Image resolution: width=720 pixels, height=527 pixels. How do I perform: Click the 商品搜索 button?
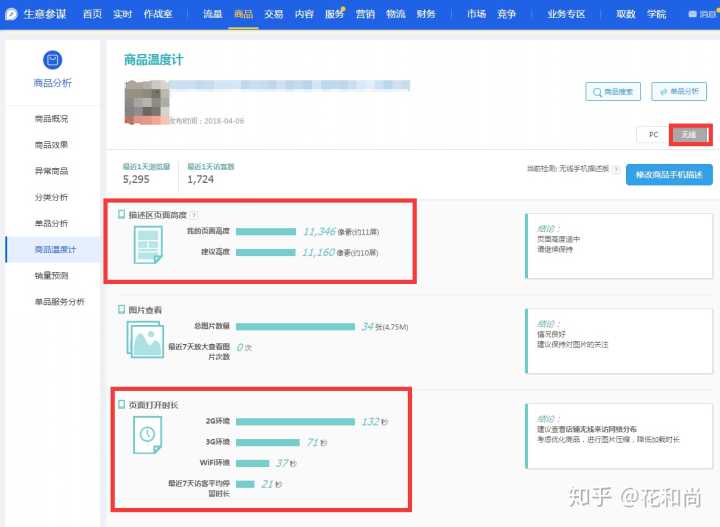[x=613, y=92]
